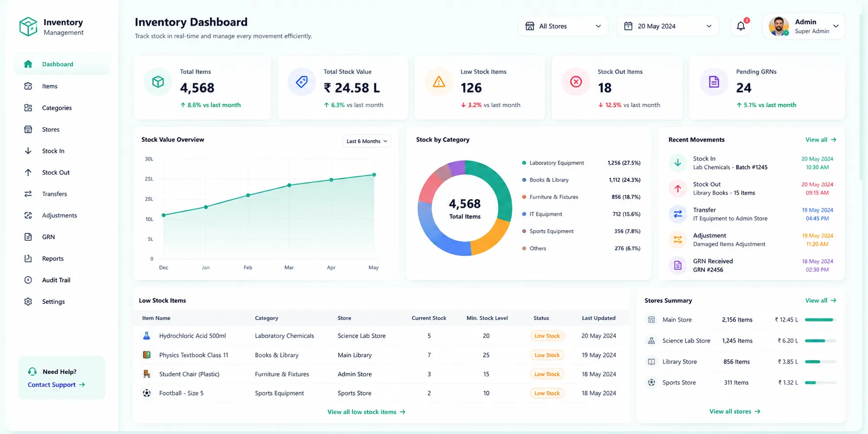This screenshot has height=434, width=868.
Task: Click the Sports Store progress bar
Action: (x=821, y=383)
